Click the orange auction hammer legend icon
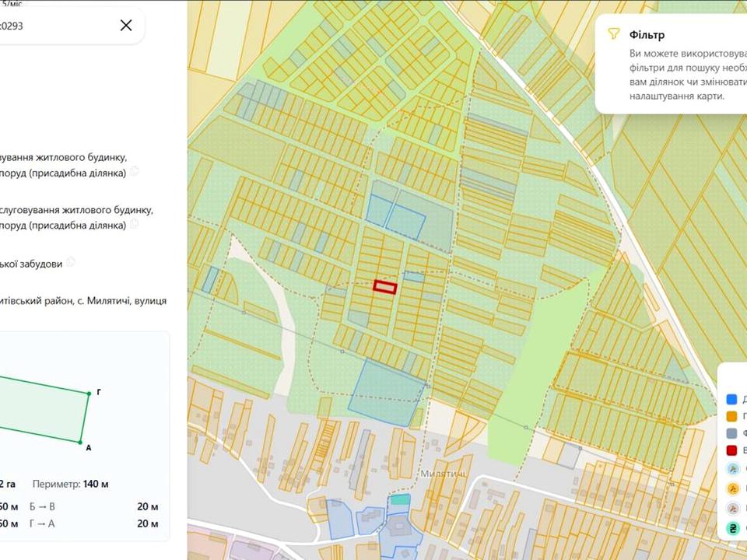 [x=733, y=488]
